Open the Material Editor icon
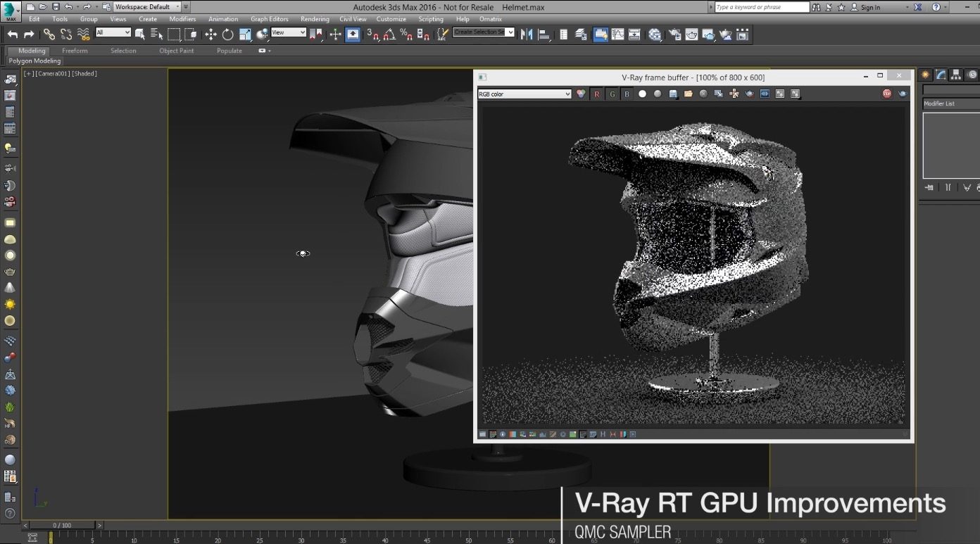Image resolution: width=980 pixels, height=544 pixels. pos(655,34)
